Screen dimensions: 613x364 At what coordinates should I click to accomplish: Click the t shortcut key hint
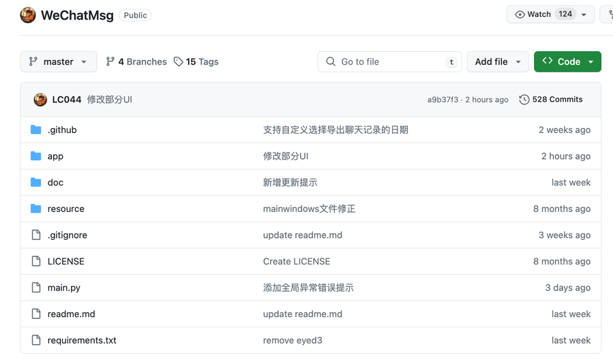[451, 62]
